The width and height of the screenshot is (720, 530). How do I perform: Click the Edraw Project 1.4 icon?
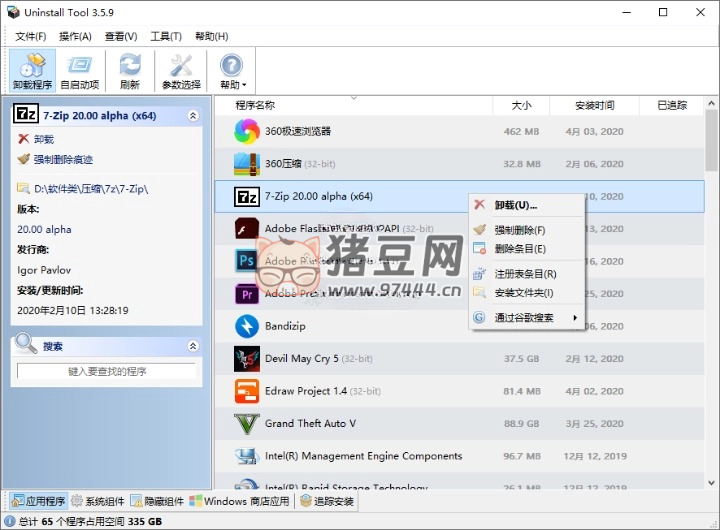point(247,391)
